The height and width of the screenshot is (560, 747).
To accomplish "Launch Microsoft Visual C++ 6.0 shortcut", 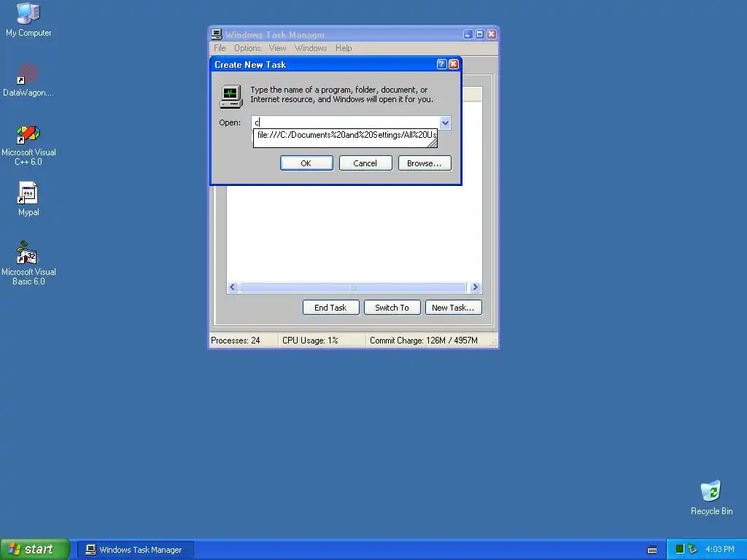I will pos(28,145).
